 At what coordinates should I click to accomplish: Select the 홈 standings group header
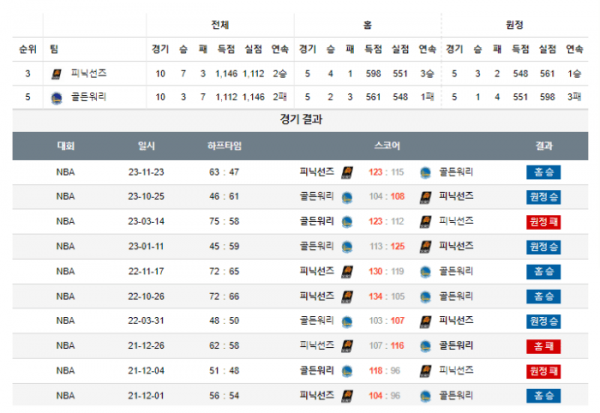pos(367,25)
